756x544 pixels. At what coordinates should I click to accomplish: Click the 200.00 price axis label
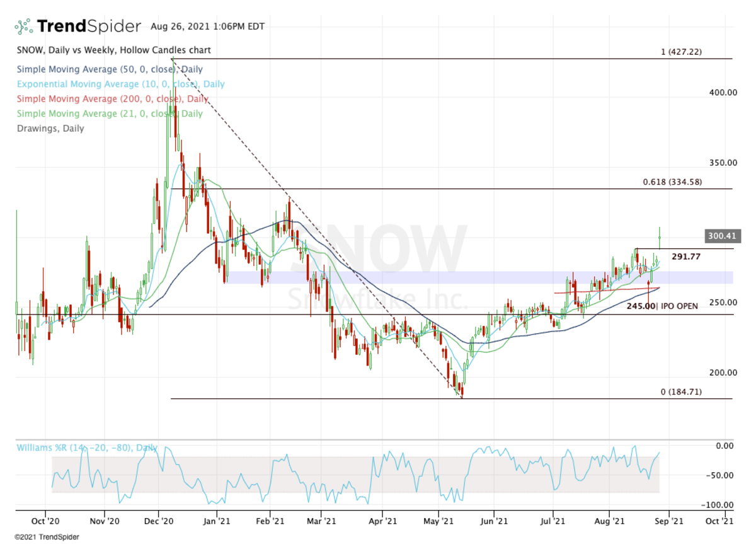pos(723,373)
